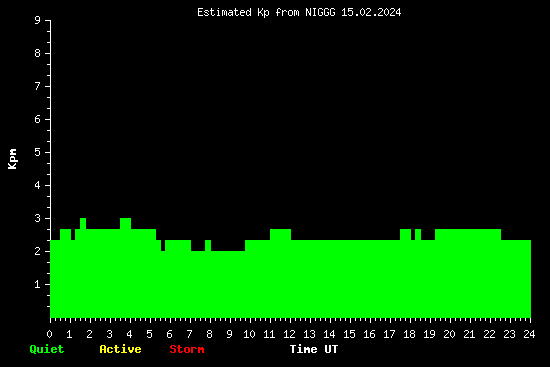Click the Time UT axis label
550x367 pixels.
tap(314, 349)
